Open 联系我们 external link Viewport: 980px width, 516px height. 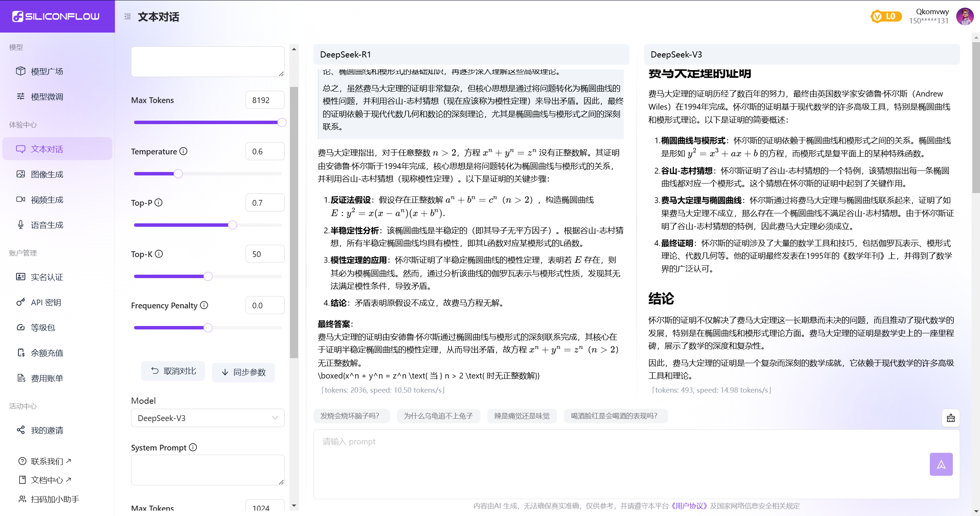click(x=45, y=461)
